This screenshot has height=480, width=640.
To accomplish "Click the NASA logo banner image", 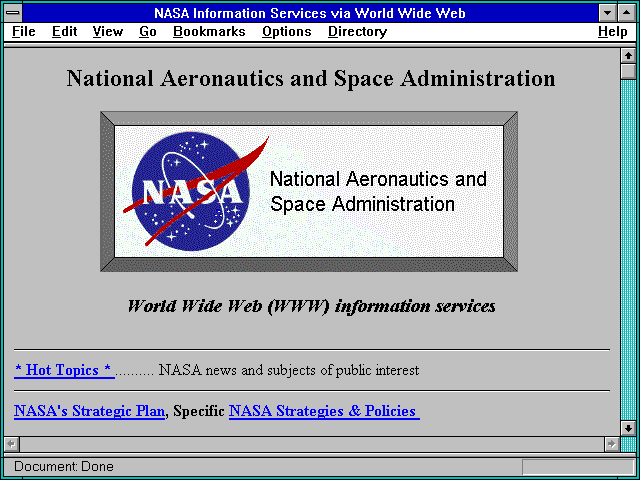I will pos(309,191).
